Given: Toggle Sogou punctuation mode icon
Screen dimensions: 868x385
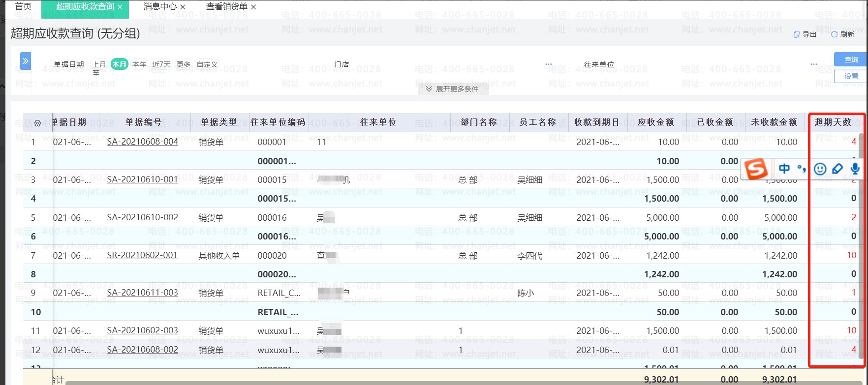Looking at the screenshot, I should (x=802, y=169).
